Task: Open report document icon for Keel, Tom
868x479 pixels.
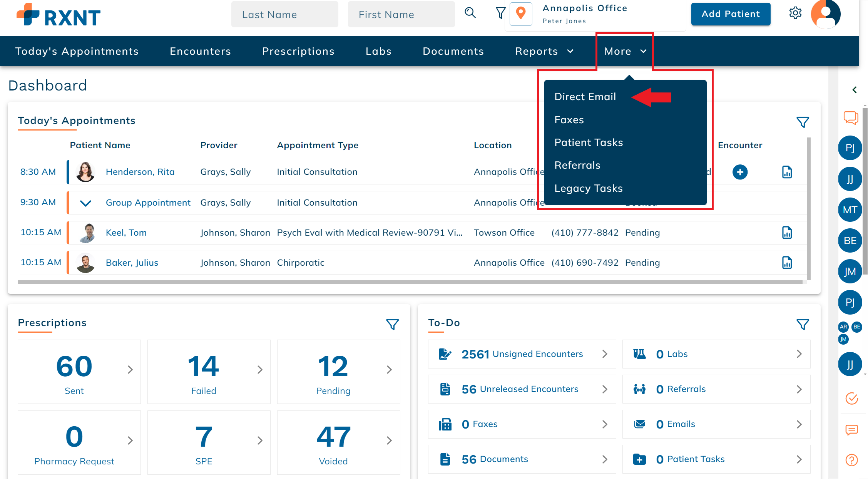Action: [787, 233]
